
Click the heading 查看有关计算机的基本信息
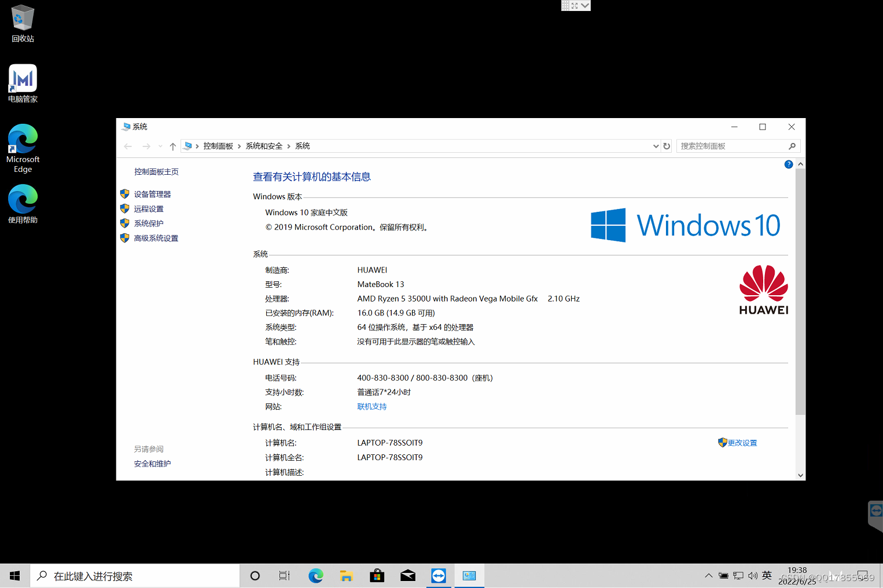coord(312,177)
